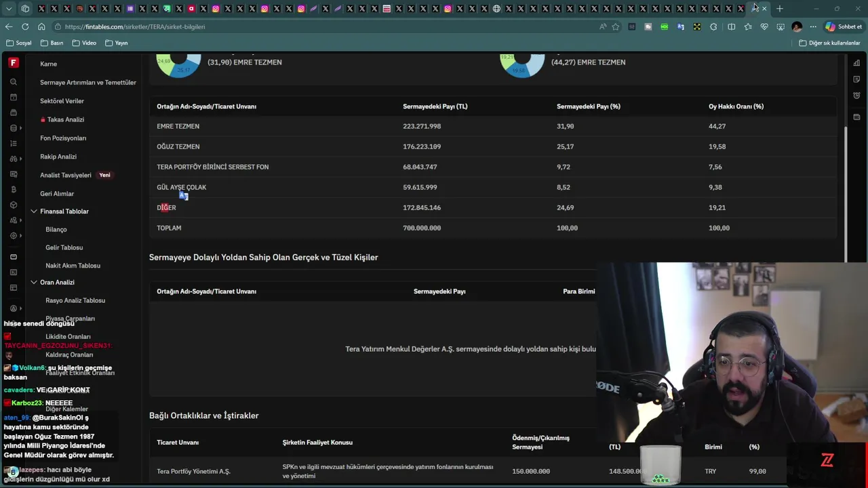The width and height of the screenshot is (868, 488).
Task: Open the Rasyo Analiz Tablosu item
Action: (75, 300)
